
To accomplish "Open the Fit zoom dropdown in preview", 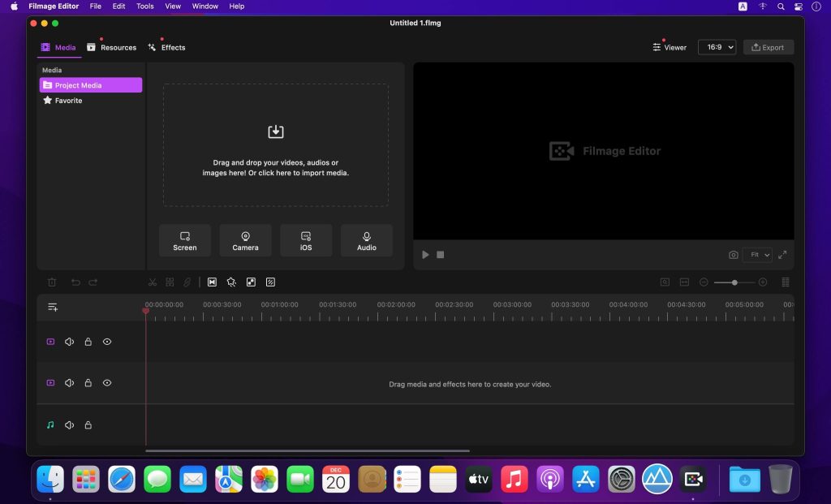I will [x=756, y=254].
